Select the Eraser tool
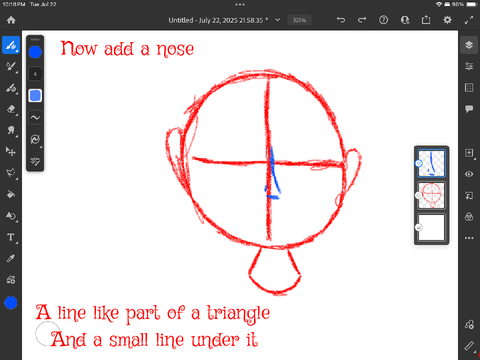The height and width of the screenshot is (360, 480). pyautogui.click(x=11, y=109)
